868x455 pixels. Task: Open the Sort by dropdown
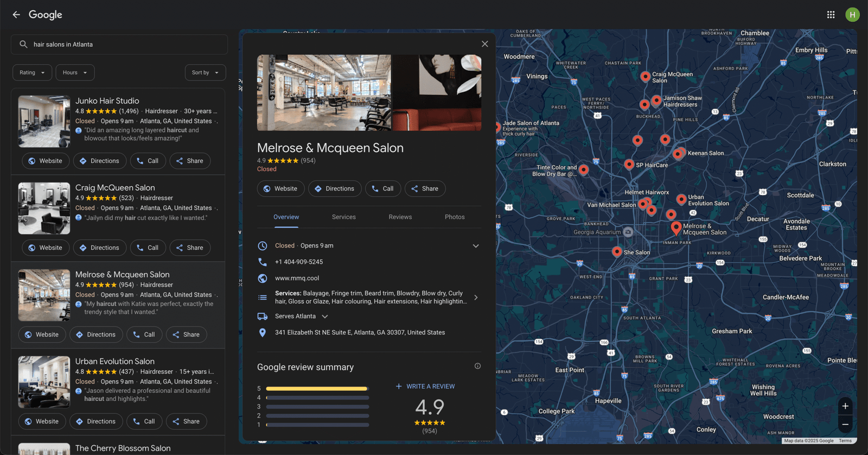pyautogui.click(x=205, y=73)
